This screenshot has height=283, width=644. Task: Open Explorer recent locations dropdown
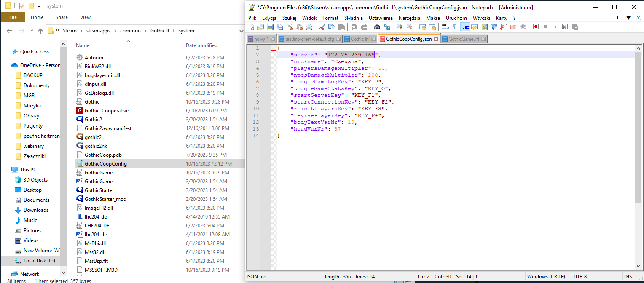32,31
